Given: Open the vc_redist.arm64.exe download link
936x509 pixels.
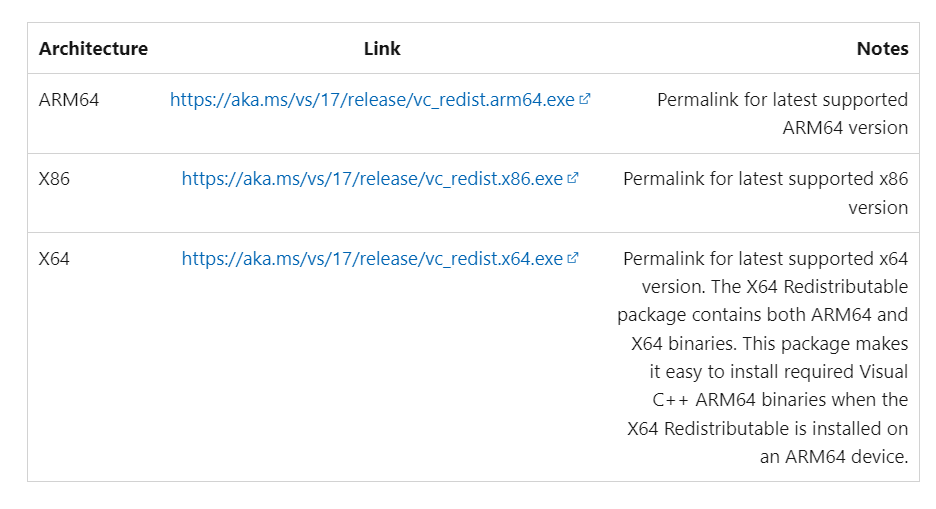Looking at the screenshot, I should coord(372,100).
